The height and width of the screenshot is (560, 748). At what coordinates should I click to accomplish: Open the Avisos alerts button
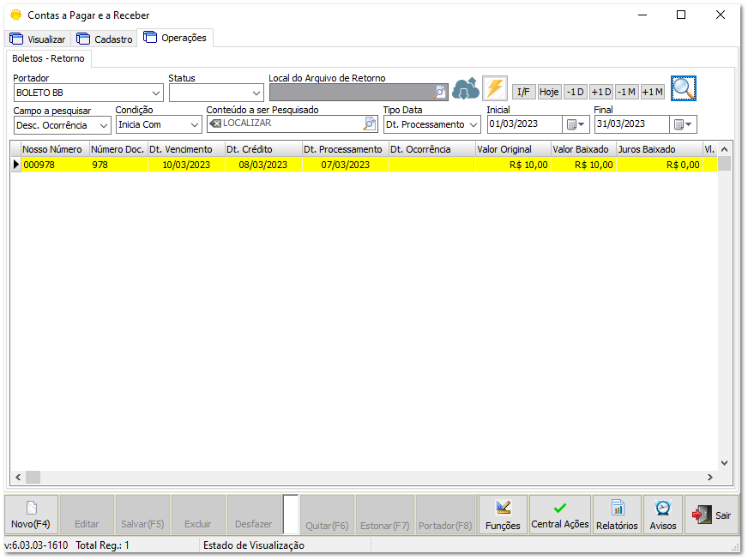click(663, 515)
